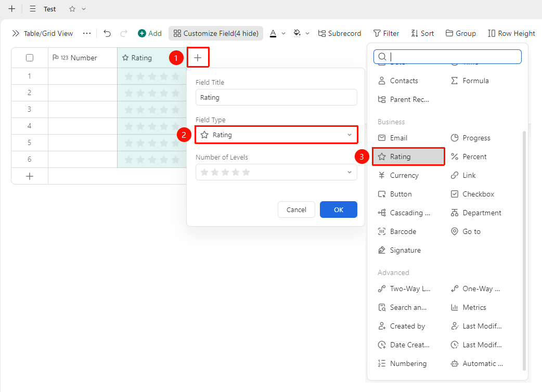Toggle the select-all rows checkbox
542x392 pixels.
30,58
